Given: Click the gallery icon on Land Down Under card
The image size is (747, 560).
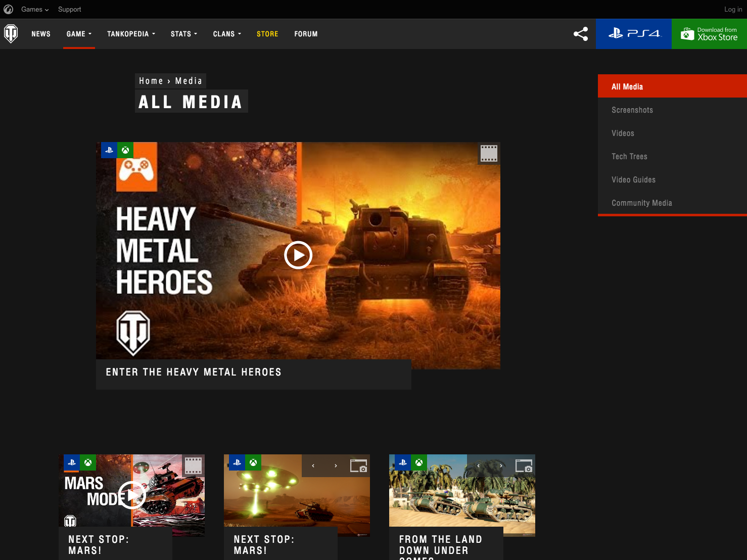Looking at the screenshot, I should pos(524,465).
